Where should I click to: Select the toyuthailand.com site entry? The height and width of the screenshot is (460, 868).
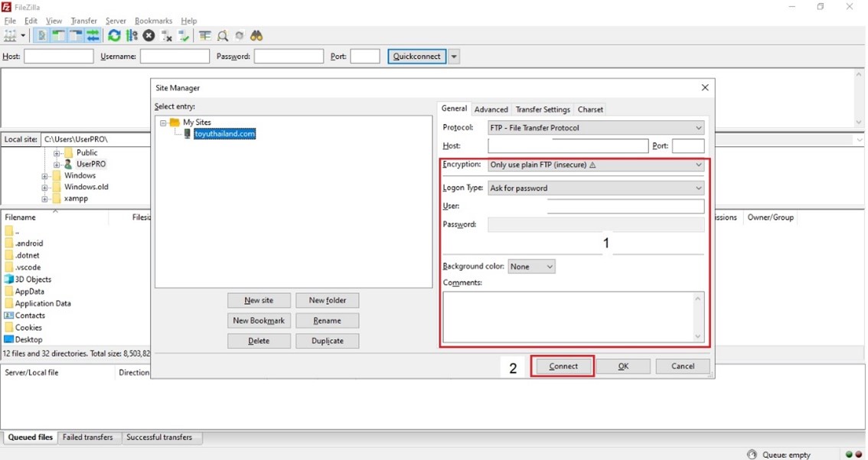[225, 134]
